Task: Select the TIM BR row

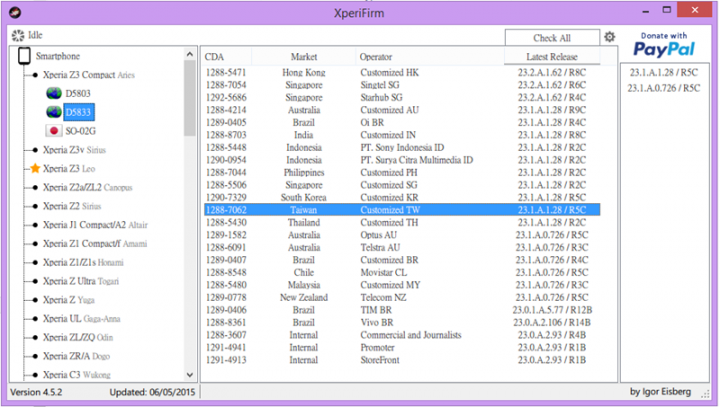Action: click(402, 310)
